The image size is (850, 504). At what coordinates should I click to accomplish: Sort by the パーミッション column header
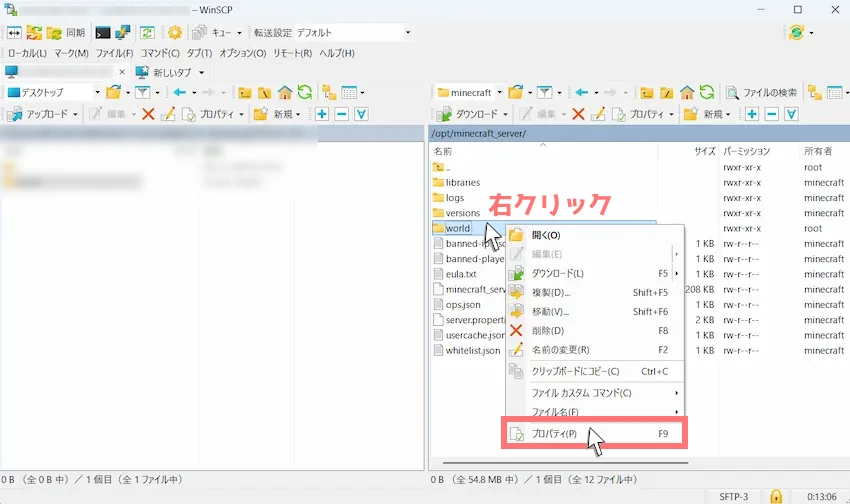pyautogui.click(x=746, y=151)
